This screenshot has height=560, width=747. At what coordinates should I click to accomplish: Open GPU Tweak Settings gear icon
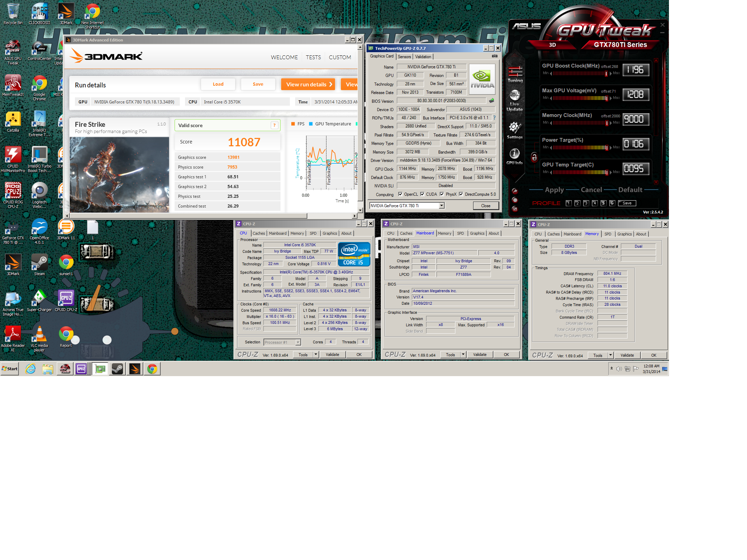click(515, 131)
